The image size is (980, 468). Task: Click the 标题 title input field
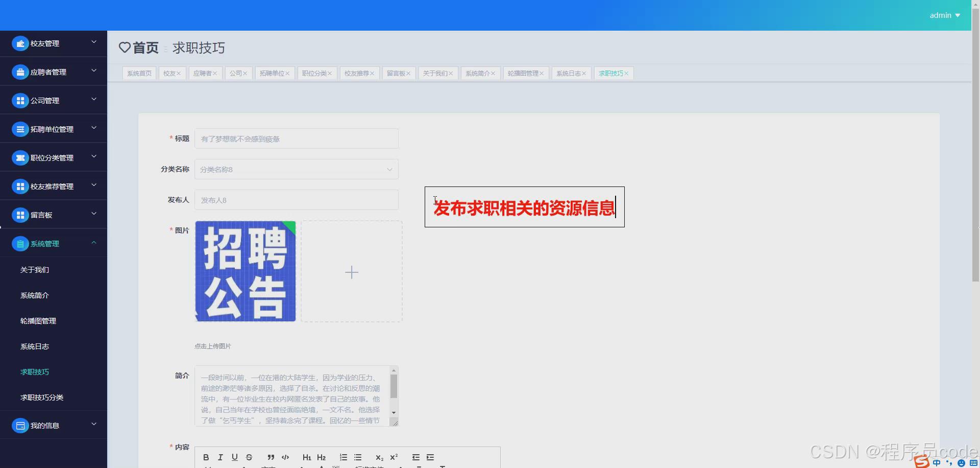pos(296,138)
